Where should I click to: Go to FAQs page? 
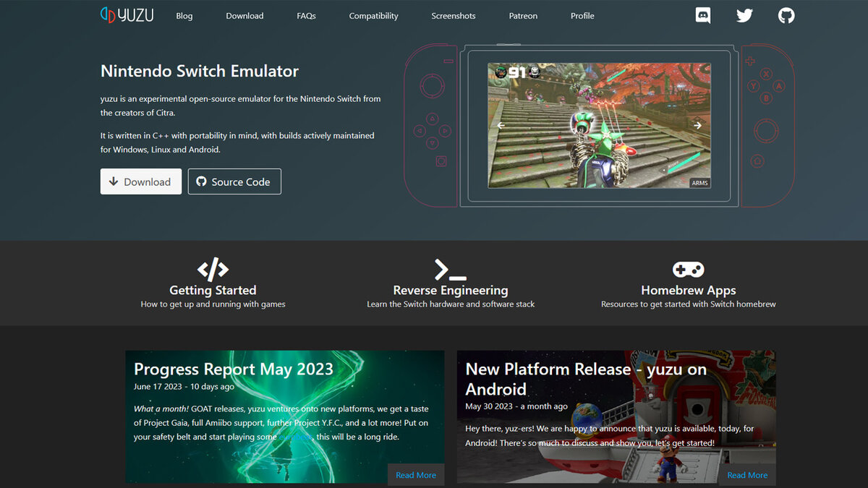pyautogui.click(x=306, y=16)
